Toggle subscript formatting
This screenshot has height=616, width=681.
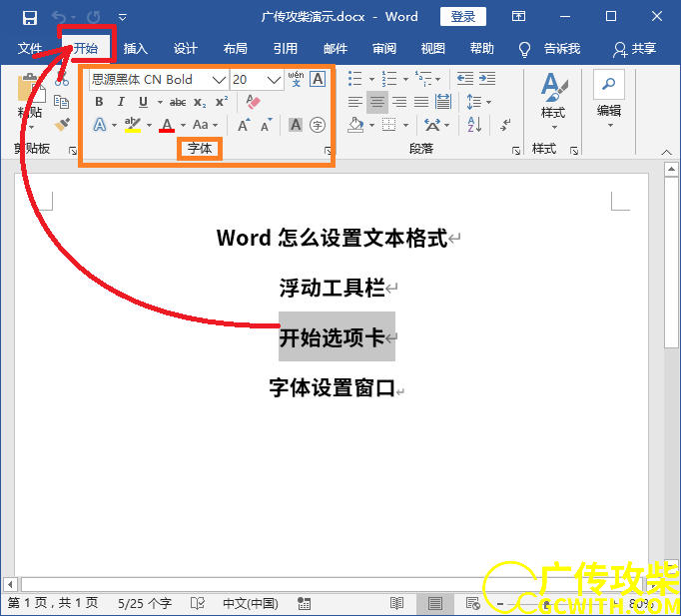200,103
